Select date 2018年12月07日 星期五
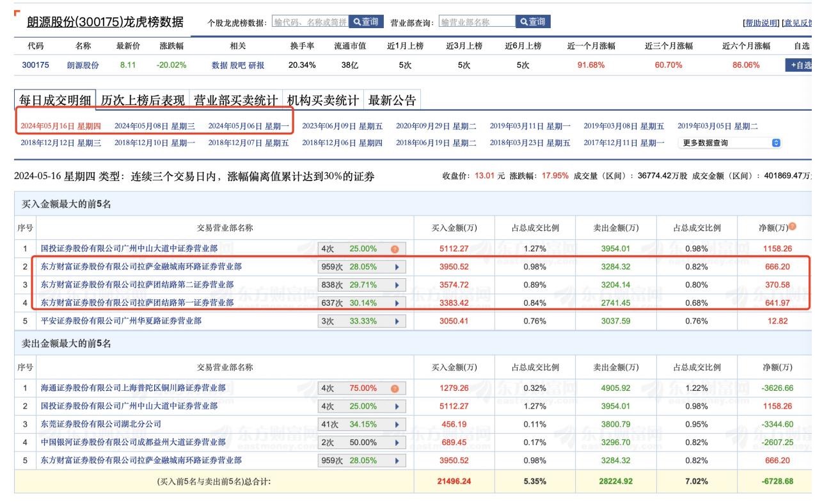Screen dimensions: 815x504 248,143
